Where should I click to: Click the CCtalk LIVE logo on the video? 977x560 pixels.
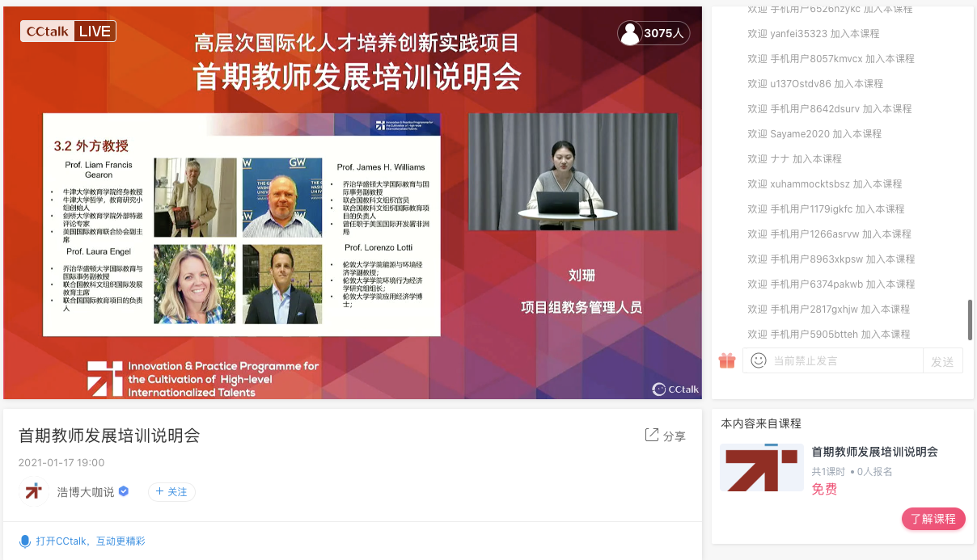click(68, 30)
